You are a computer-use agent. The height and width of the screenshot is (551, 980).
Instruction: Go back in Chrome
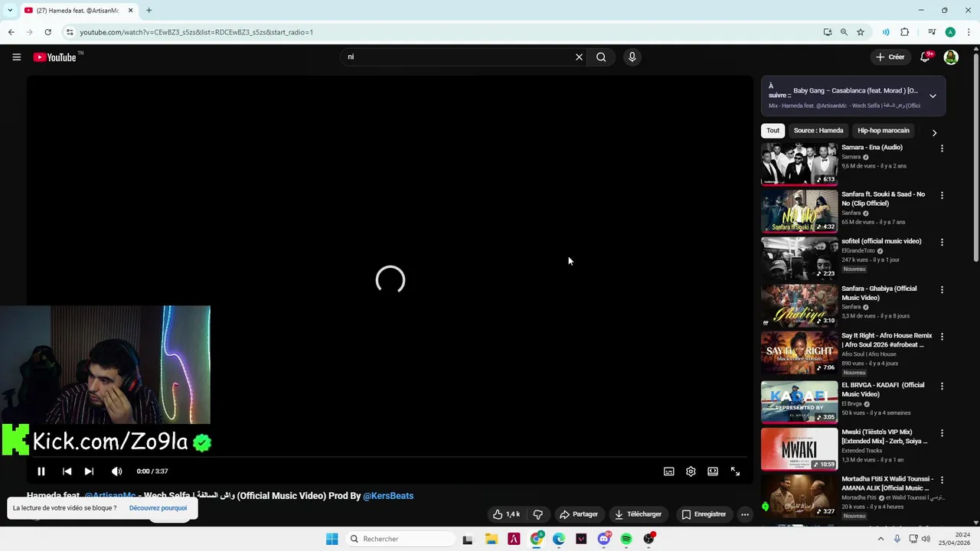(11, 32)
